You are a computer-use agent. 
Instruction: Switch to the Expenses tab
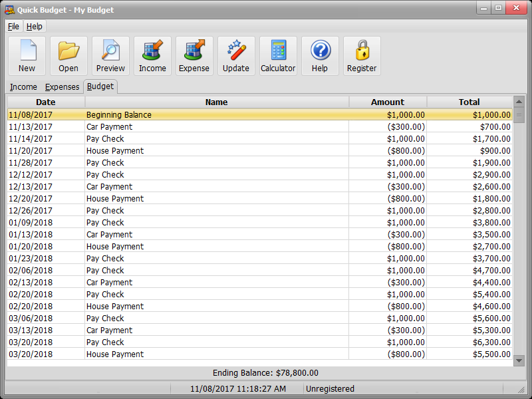62,87
